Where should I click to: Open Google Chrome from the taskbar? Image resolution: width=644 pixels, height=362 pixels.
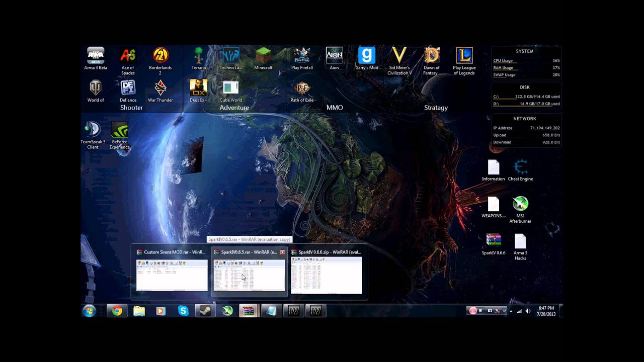117,311
